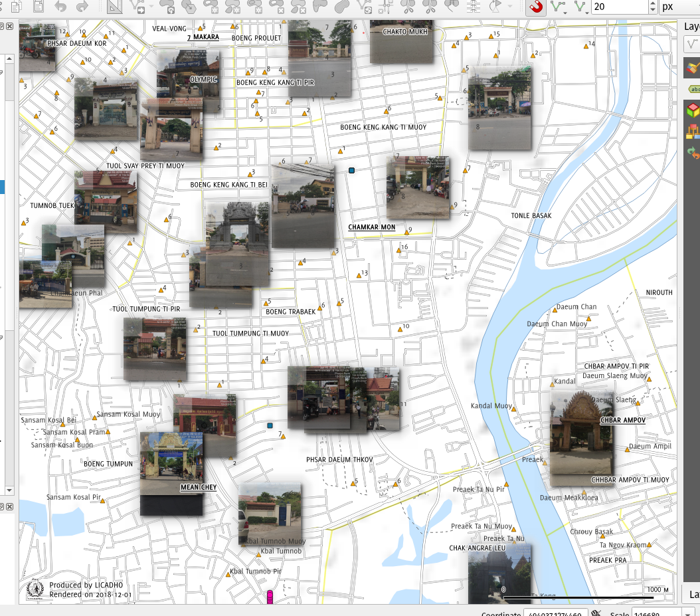The image size is (700, 616).
Task: Click the left panel scrollbar up arrow
Action: [x=9, y=58]
